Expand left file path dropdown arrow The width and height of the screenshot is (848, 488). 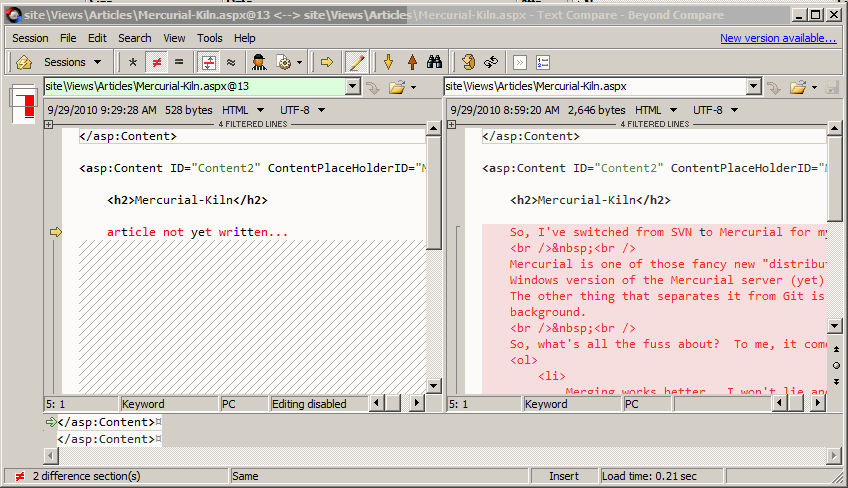click(353, 86)
